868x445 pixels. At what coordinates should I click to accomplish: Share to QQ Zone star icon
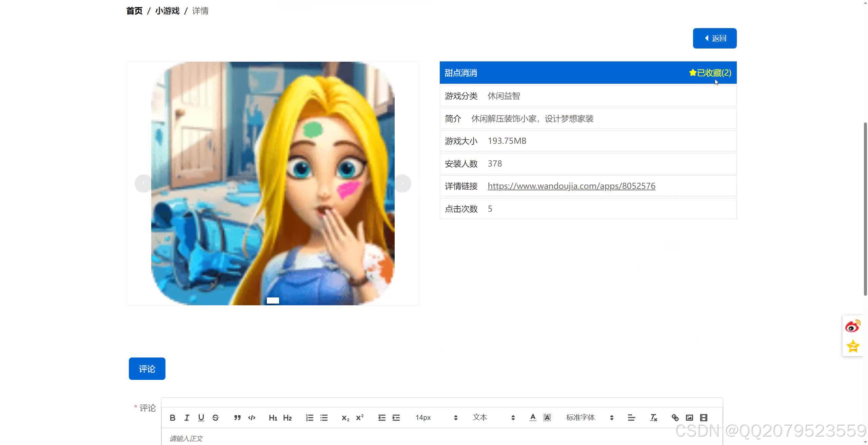(853, 346)
